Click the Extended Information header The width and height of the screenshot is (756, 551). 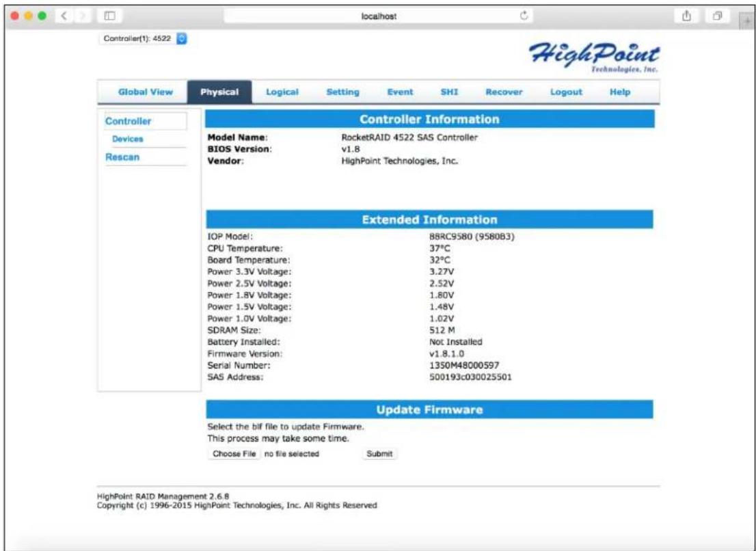coord(429,220)
